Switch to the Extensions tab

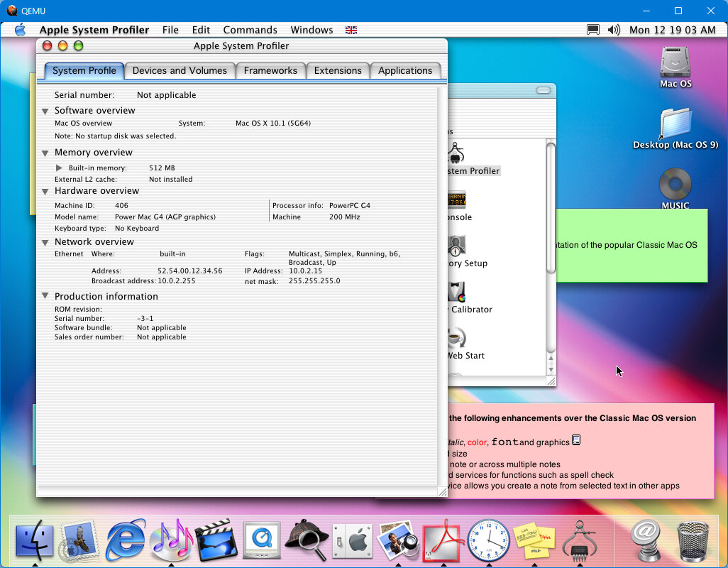coord(338,71)
